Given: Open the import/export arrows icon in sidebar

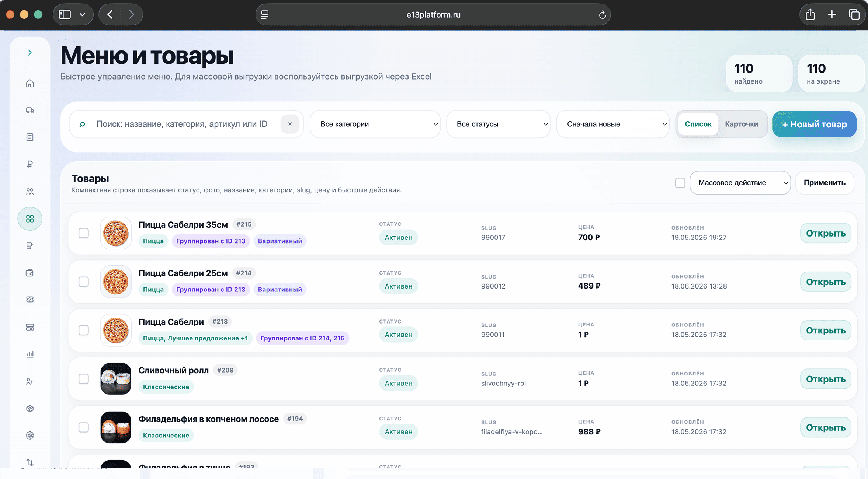Looking at the screenshot, I should [x=30, y=462].
